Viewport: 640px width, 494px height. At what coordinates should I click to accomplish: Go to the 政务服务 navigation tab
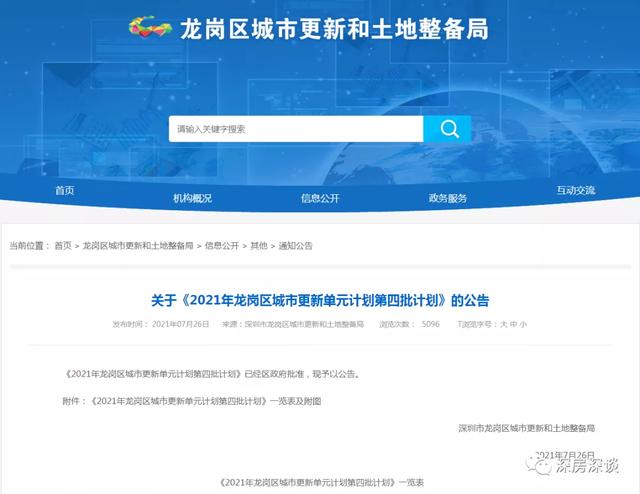[x=447, y=198]
